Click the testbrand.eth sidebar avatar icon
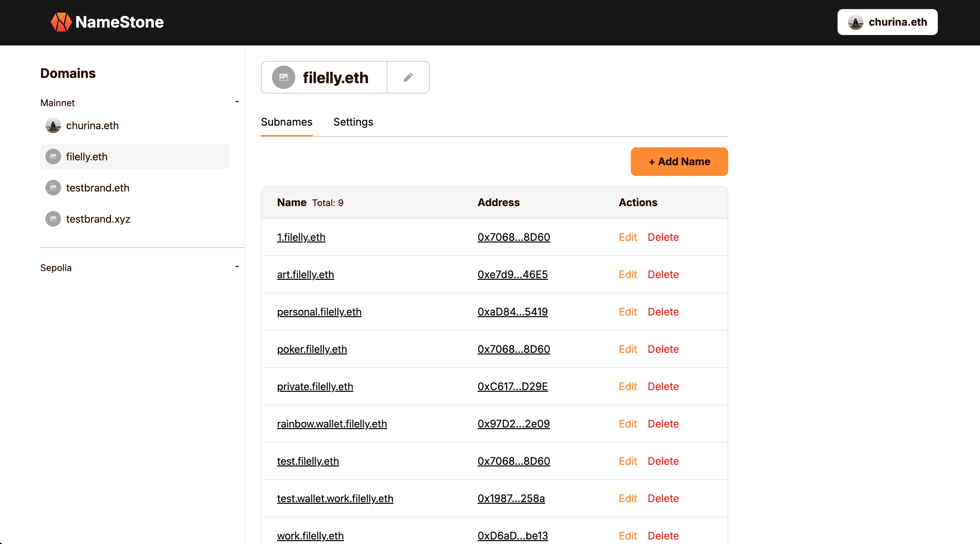 [53, 188]
